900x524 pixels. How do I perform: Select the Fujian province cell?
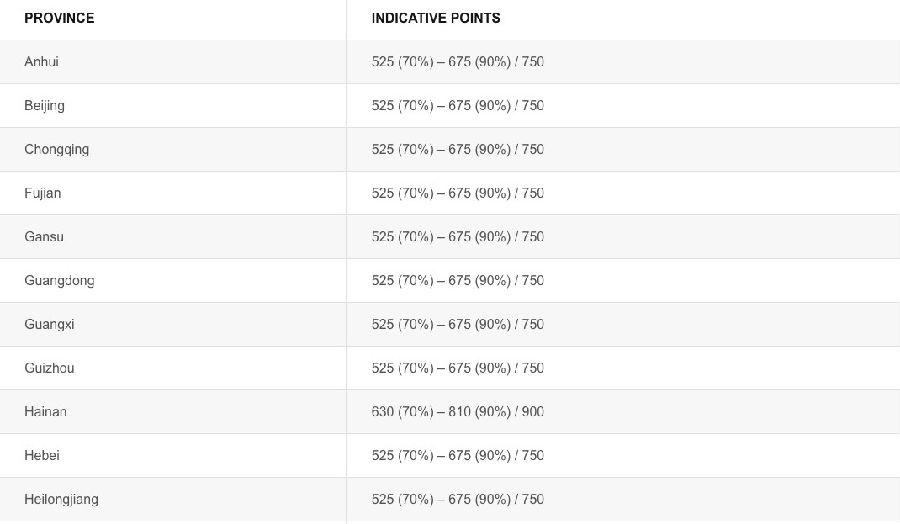click(42, 193)
